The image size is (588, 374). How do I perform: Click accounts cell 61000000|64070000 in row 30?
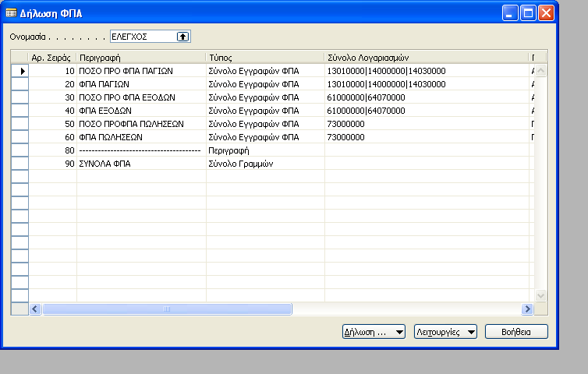(427, 97)
